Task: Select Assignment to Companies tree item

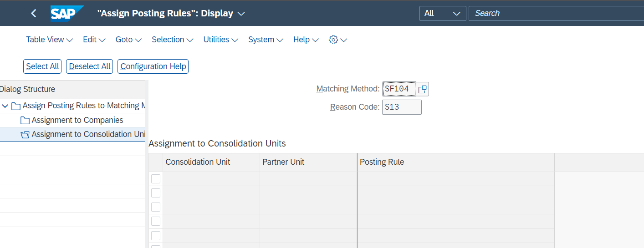Action: (77, 121)
